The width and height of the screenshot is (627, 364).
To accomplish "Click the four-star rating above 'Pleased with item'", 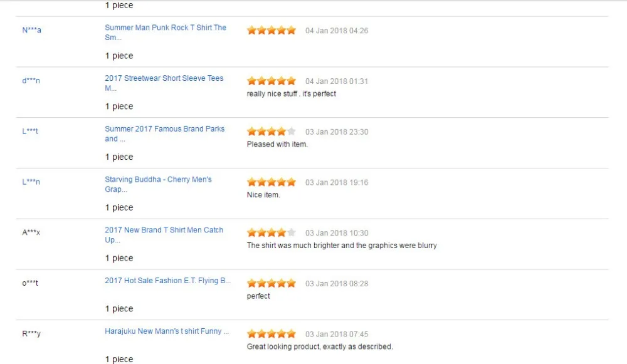I will coord(271,132).
